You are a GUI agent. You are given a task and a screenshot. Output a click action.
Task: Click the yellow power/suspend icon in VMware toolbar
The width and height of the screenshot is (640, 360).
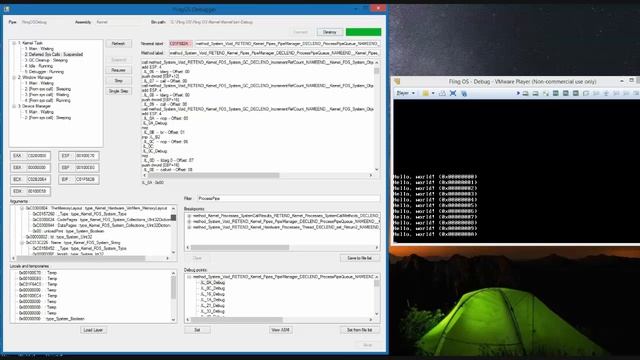tap(425, 93)
